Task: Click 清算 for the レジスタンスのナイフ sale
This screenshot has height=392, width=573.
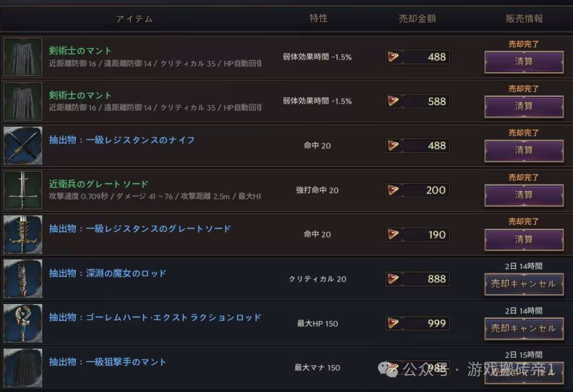Action: coord(524,150)
